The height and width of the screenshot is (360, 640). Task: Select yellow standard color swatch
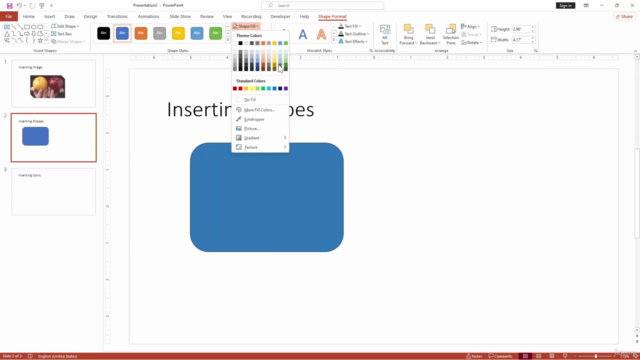pyautogui.click(x=252, y=89)
